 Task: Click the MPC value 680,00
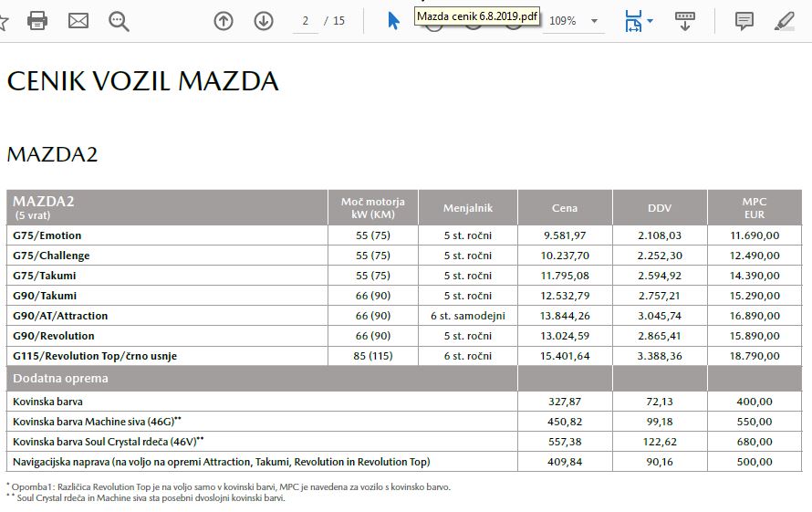tap(755, 442)
